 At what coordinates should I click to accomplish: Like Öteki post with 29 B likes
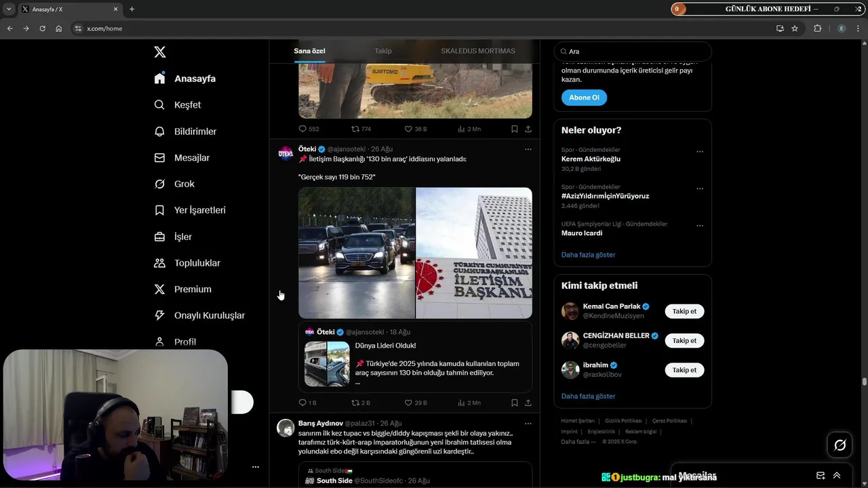(415, 403)
